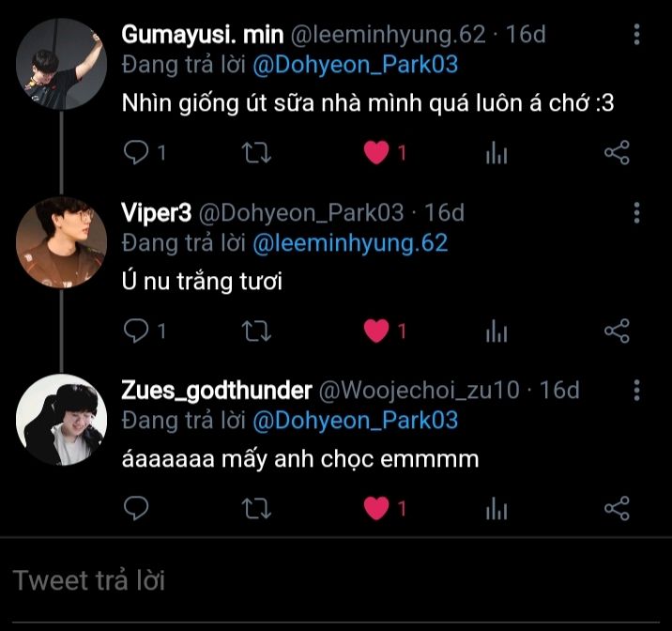Open more options for Viper3's tweet
This screenshot has height=631, width=672.
637,212
